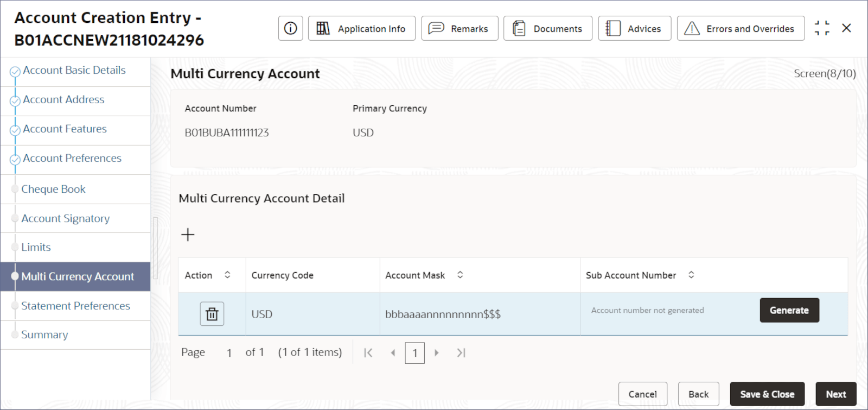
Task: Collapse the screen with minimize-view icon
Action: coord(822,28)
